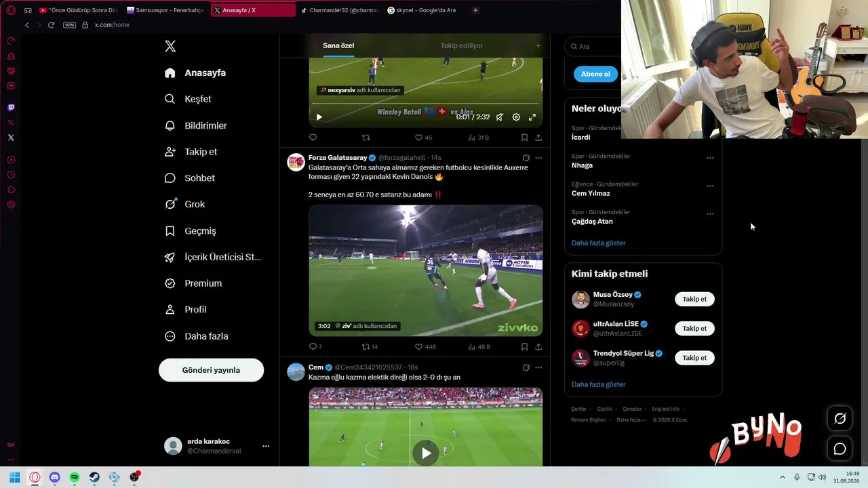Show hidden system tray icons
868x488 pixels.
782,477
